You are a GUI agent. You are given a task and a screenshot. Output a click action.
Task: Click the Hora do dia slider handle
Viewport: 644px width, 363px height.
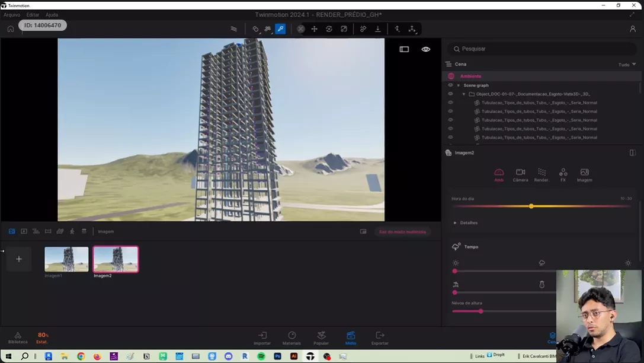(531, 206)
